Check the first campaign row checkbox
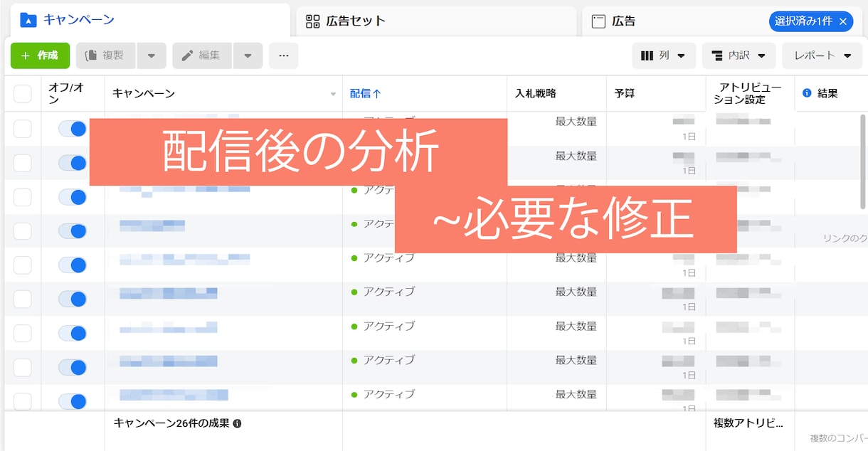The image size is (868, 451). [x=23, y=129]
